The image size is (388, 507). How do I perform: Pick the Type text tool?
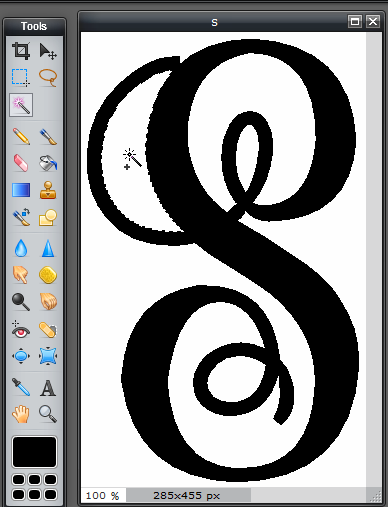click(48, 387)
